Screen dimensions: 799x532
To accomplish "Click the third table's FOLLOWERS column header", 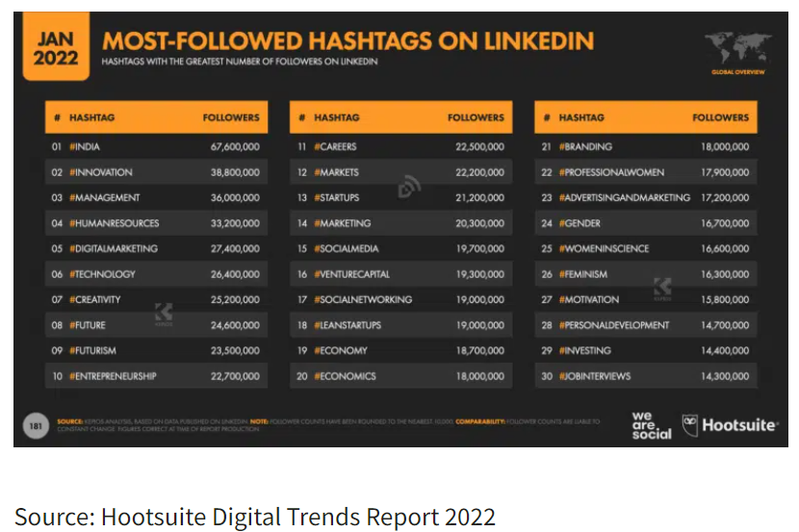I will 720,117.
